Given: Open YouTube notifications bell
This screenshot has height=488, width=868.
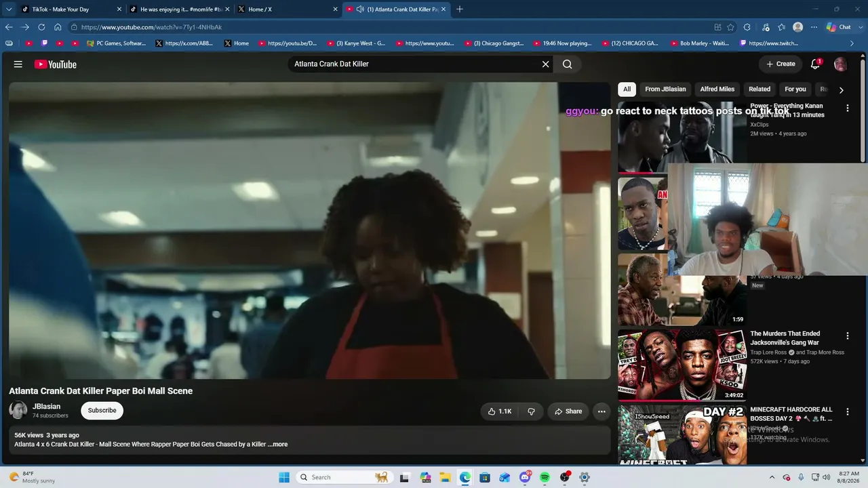Looking at the screenshot, I should [x=816, y=64].
